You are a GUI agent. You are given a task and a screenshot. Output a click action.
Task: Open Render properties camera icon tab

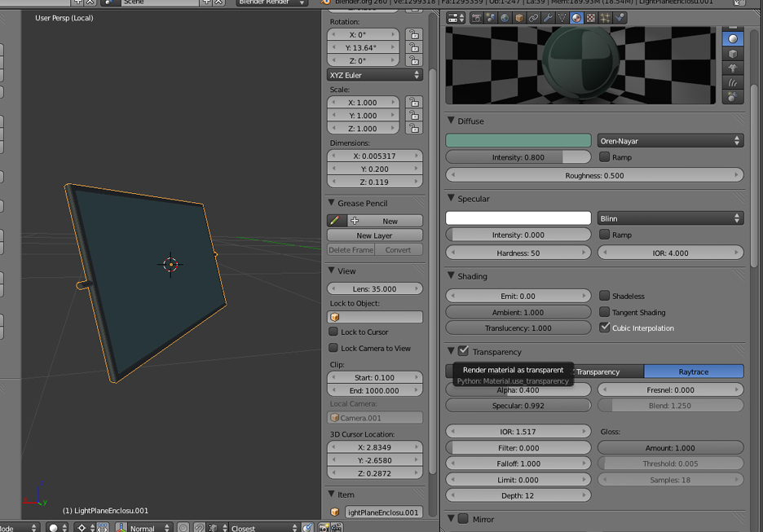(476, 18)
